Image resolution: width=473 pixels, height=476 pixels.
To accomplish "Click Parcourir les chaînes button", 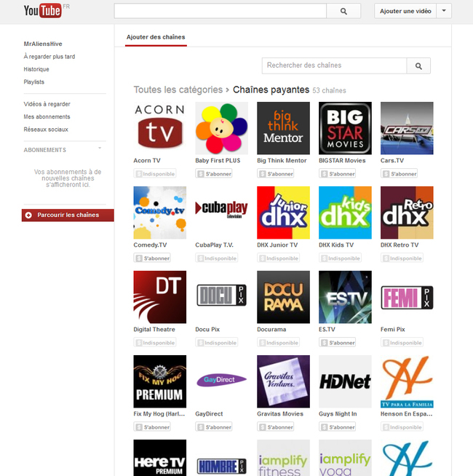I will coord(68,215).
